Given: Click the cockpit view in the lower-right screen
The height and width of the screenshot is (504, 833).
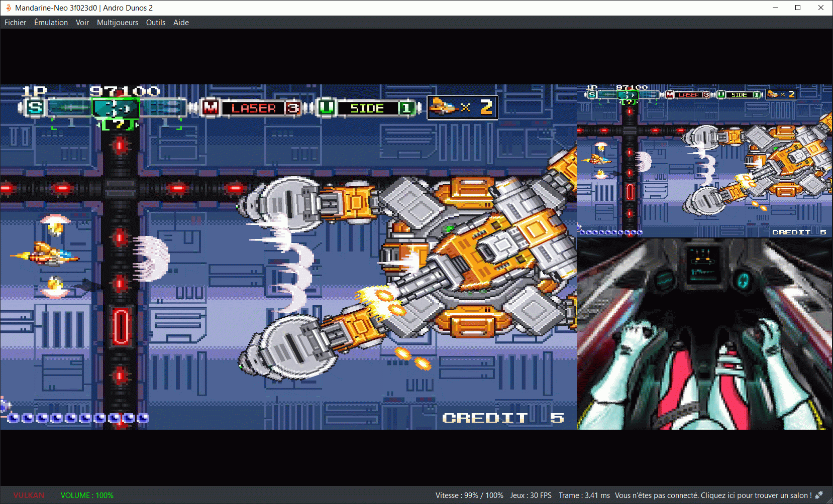Looking at the screenshot, I should click(x=704, y=334).
